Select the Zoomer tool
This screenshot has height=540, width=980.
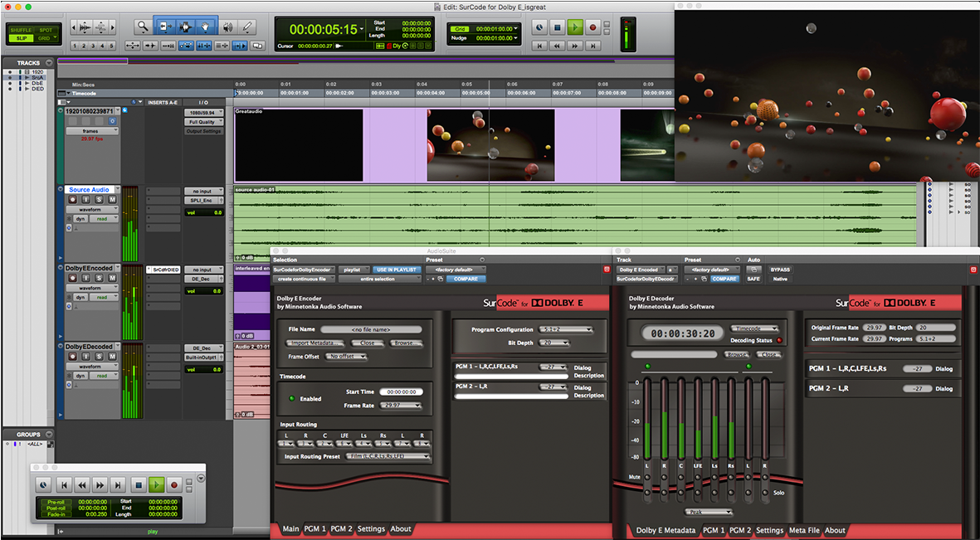point(143,27)
